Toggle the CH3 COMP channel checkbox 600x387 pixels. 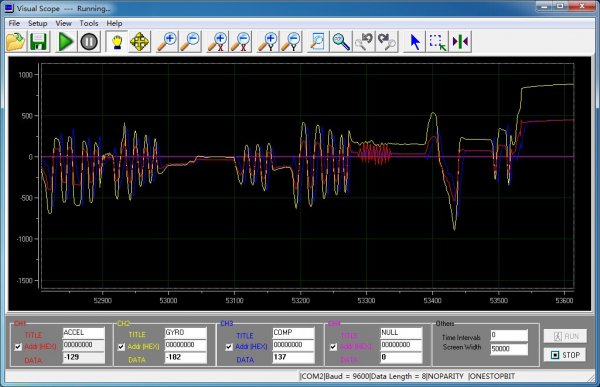pos(229,347)
